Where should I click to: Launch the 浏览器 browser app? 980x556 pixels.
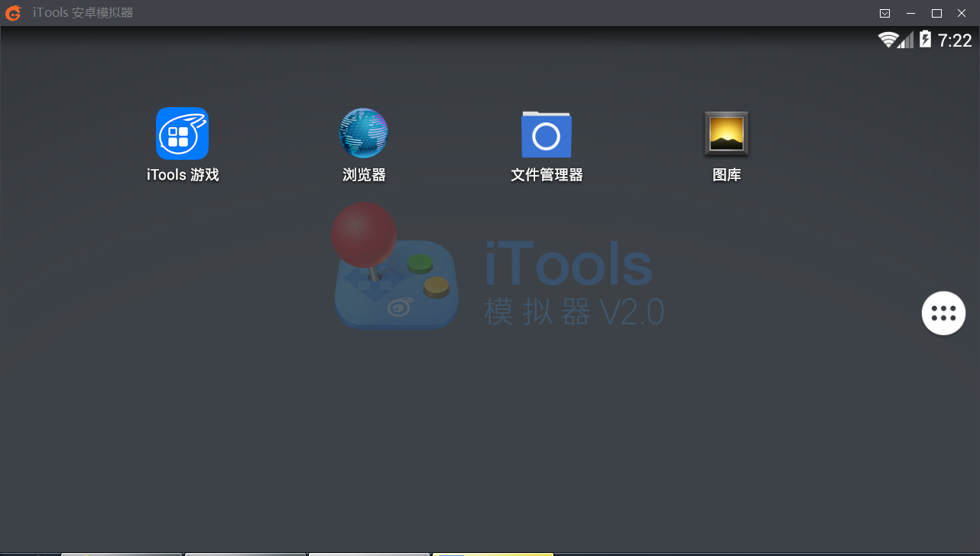[x=363, y=133]
